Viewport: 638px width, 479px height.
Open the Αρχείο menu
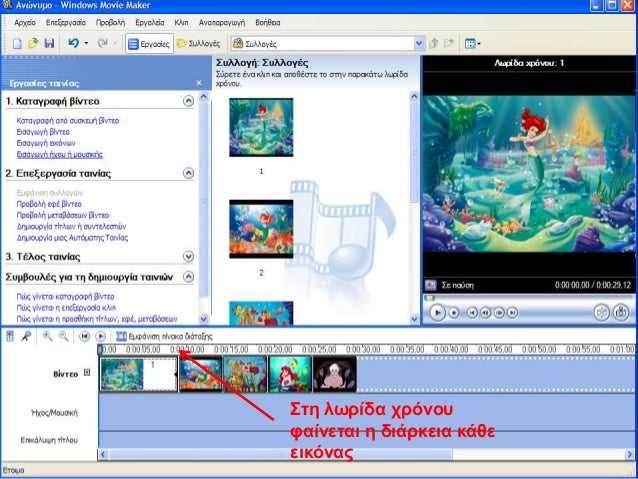point(25,22)
